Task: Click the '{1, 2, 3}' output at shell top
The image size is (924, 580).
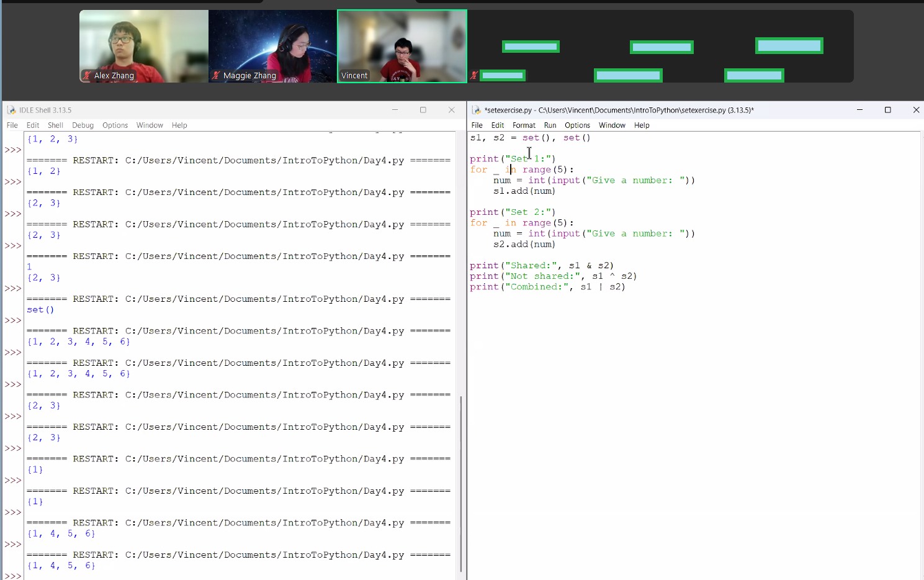Action: pos(52,139)
